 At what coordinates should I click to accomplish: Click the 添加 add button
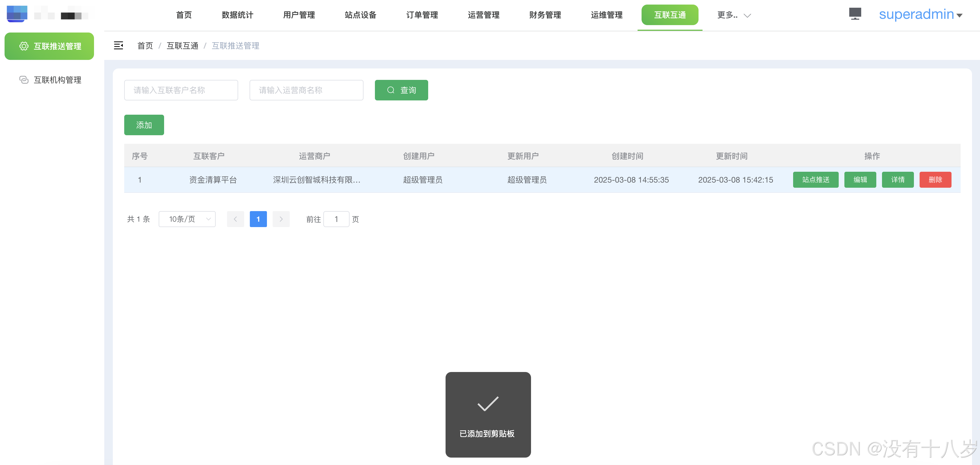point(144,125)
